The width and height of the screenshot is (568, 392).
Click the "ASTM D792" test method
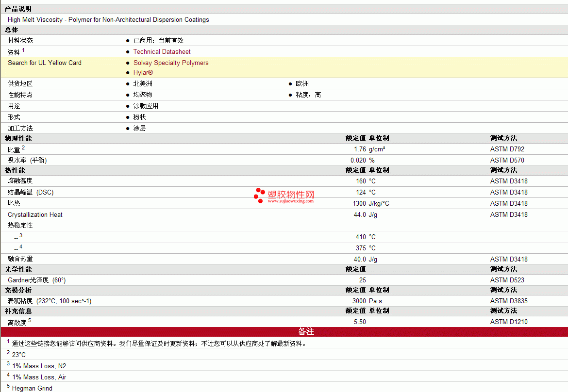click(x=507, y=149)
